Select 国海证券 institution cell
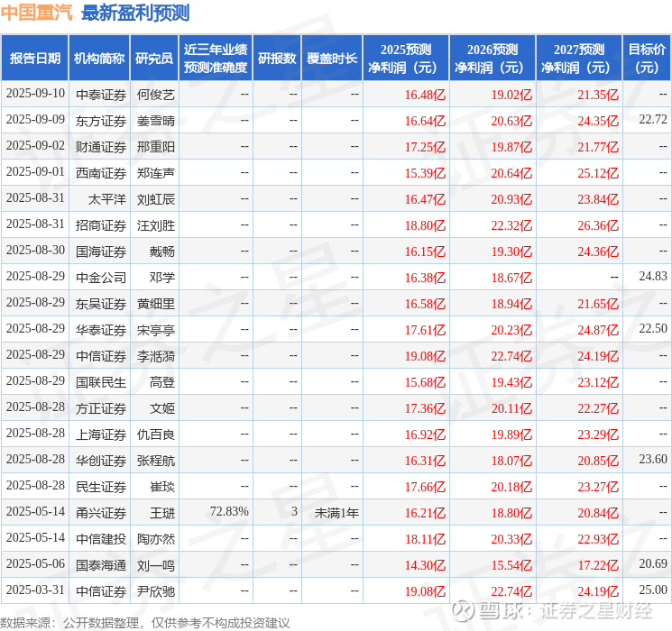This screenshot has height=631, width=672. [101, 251]
